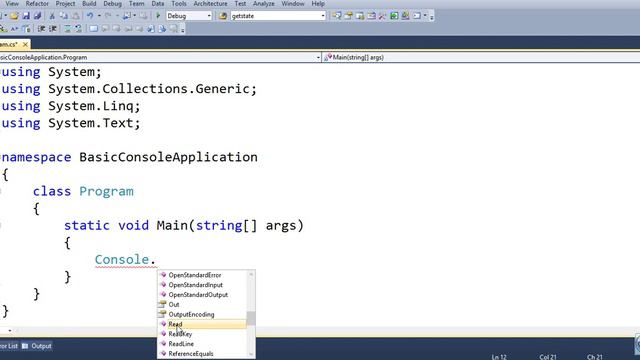
Task: Select Out property in IntelliSense list
Action: [202, 304]
